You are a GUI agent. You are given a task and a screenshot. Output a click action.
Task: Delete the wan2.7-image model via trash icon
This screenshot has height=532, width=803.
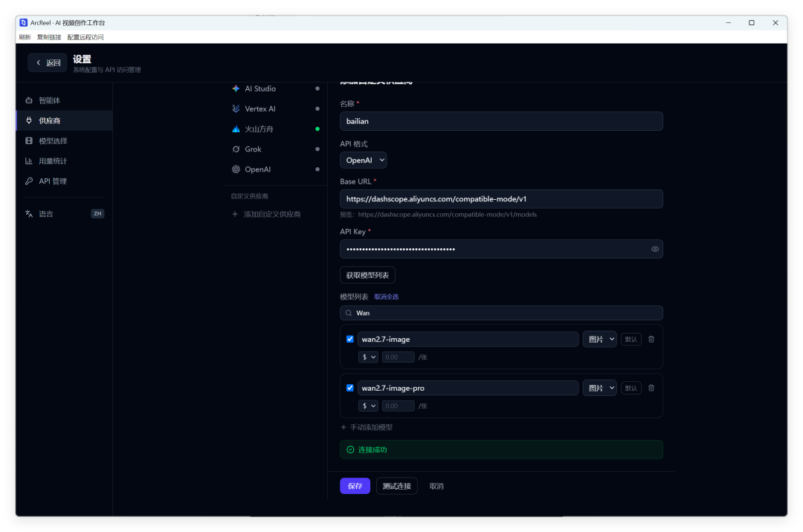651,339
